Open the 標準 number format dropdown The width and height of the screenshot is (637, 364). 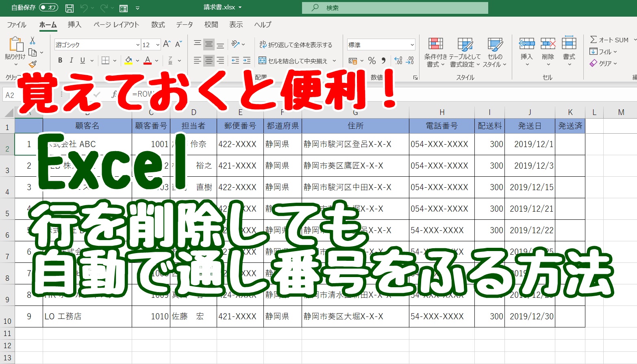[x=412, y=45]
